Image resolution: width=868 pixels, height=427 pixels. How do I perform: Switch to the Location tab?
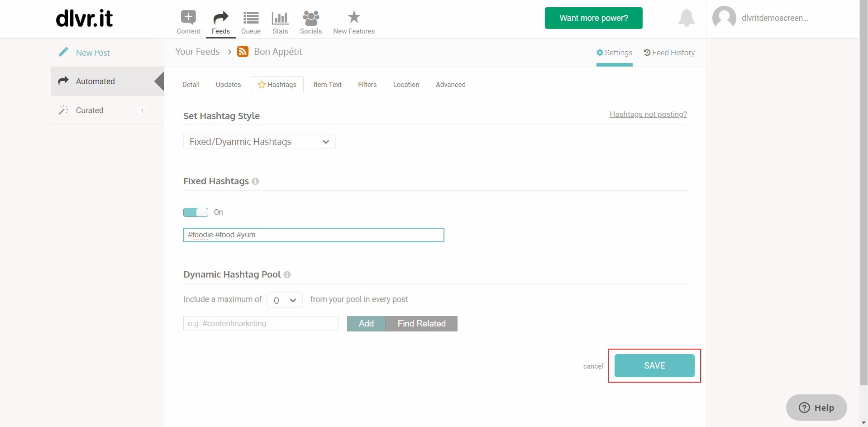[406, 85]
